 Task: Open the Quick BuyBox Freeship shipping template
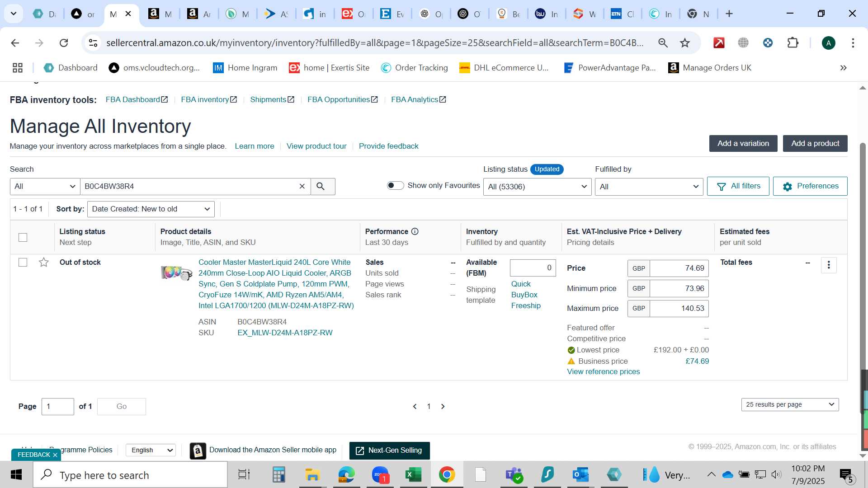(526, 295)
